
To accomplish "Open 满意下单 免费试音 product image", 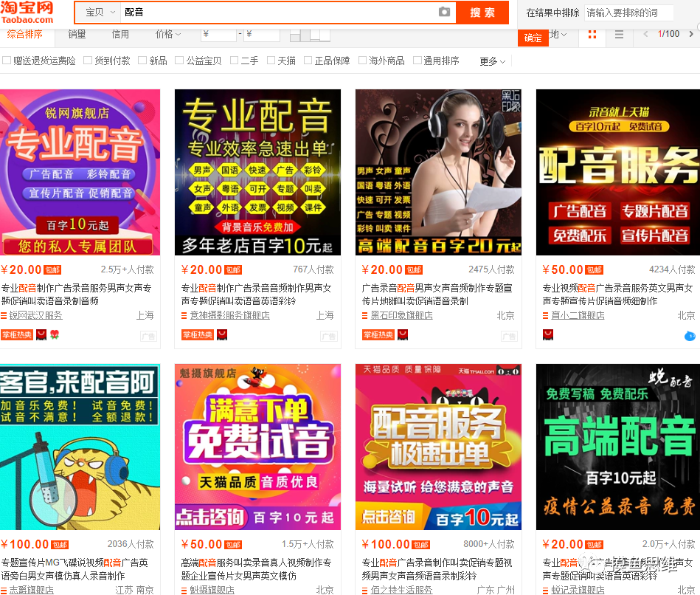I will coord(257,447).
